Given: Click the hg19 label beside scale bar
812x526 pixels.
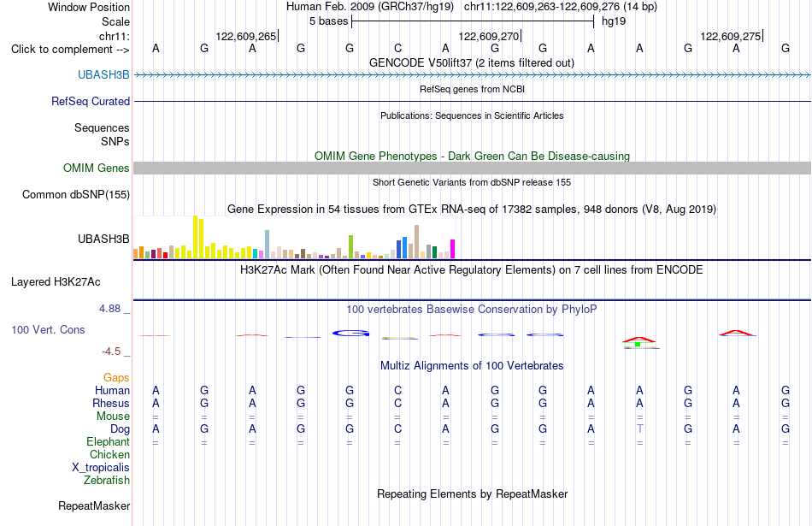Looking at the screenshot, I should tap(614, 21).
